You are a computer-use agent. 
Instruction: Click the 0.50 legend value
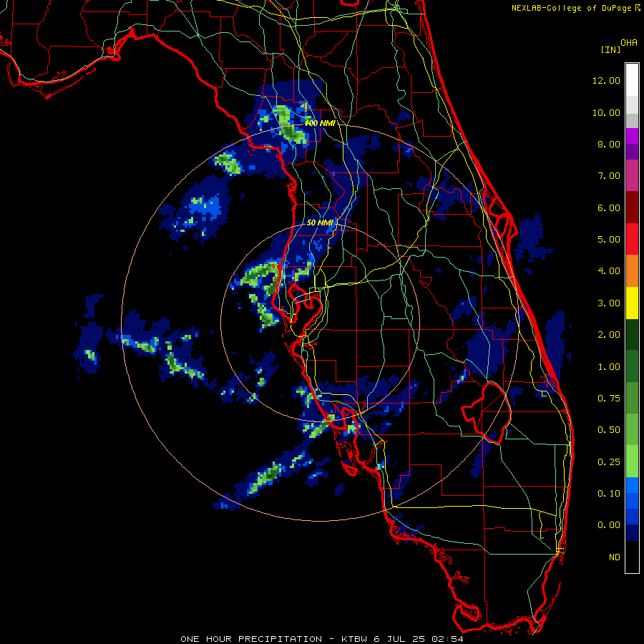click(609, 430)
